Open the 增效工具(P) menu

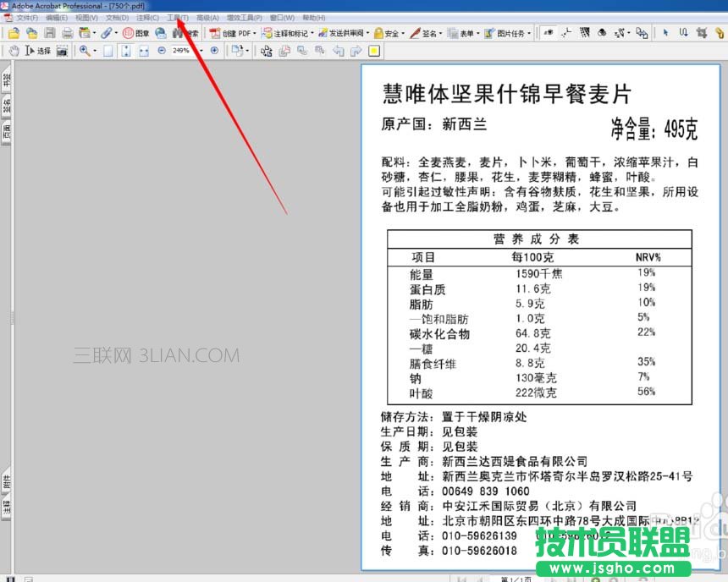click(244, 18)
